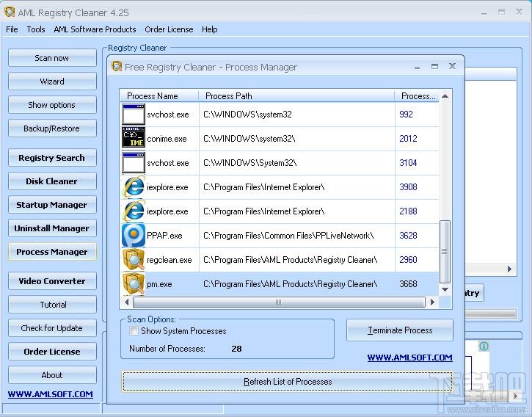The height and width of the screenshot is (417, 532).
Task: Click Terminate Process button
Action: tap(400, 330)
